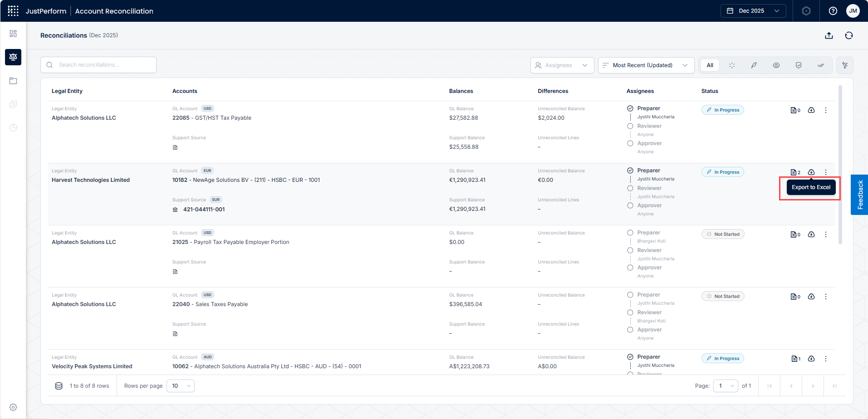
Task: Click Approver step circle for account 22040
Action: 630,330
